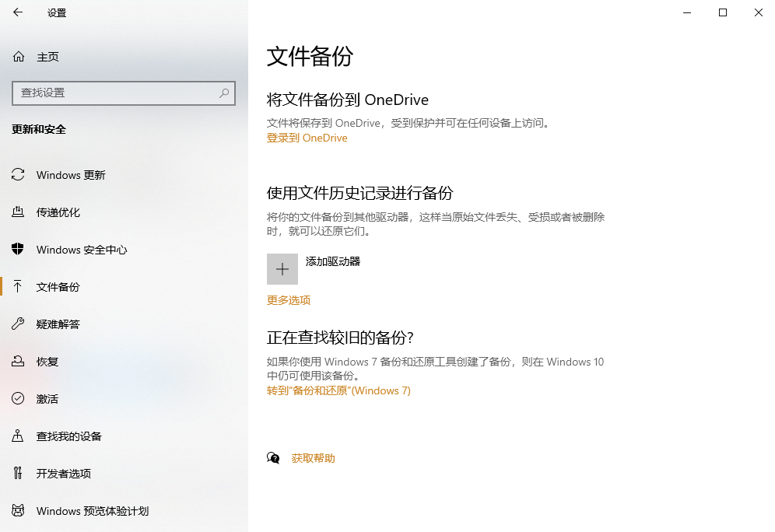775x532 pixels.
Task: Open the 登录到 OneDrive link
Action: pos(306,138)
